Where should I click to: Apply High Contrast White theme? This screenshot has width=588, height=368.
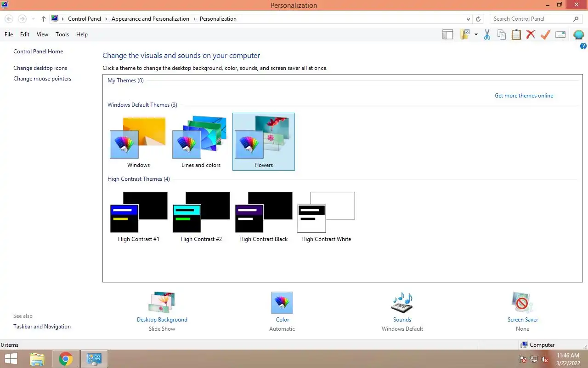click(x=326, y=216)
